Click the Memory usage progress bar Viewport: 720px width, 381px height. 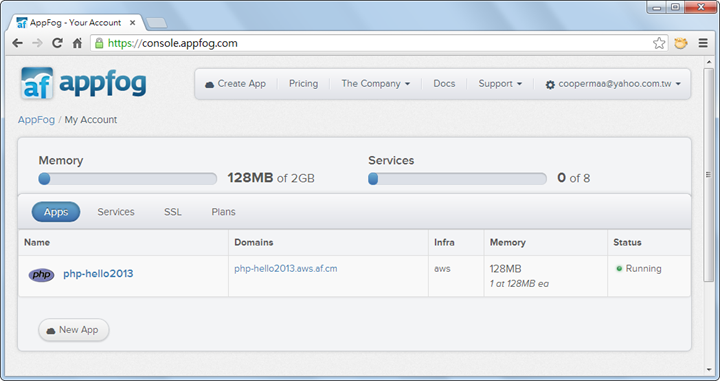(x=128, y=179)
